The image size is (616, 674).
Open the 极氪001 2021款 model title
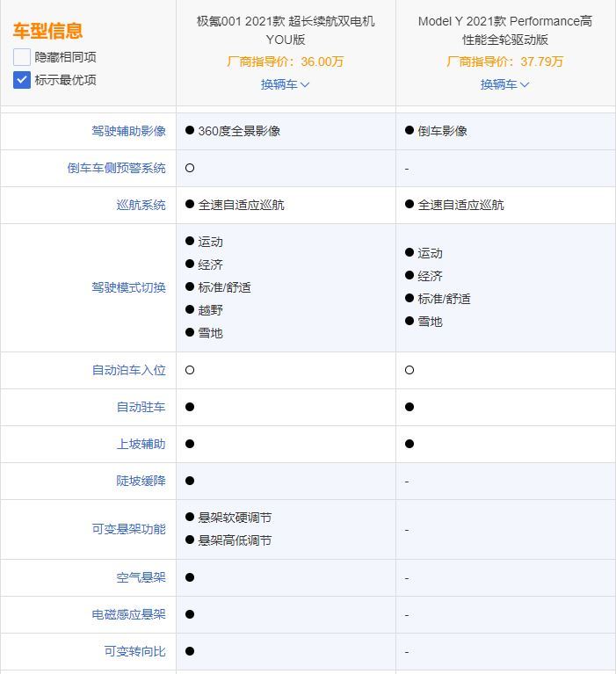[286, 30]
